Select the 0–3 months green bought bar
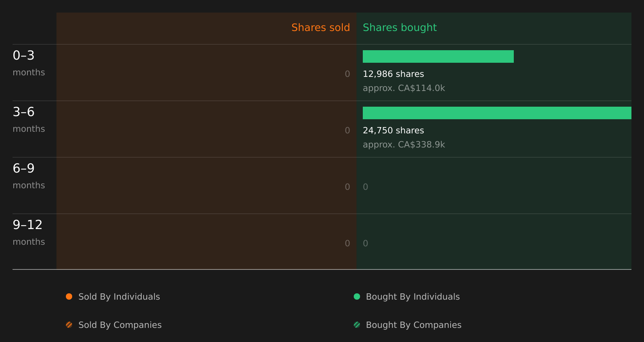Viewport: 644px width, 342px height. 438,56
